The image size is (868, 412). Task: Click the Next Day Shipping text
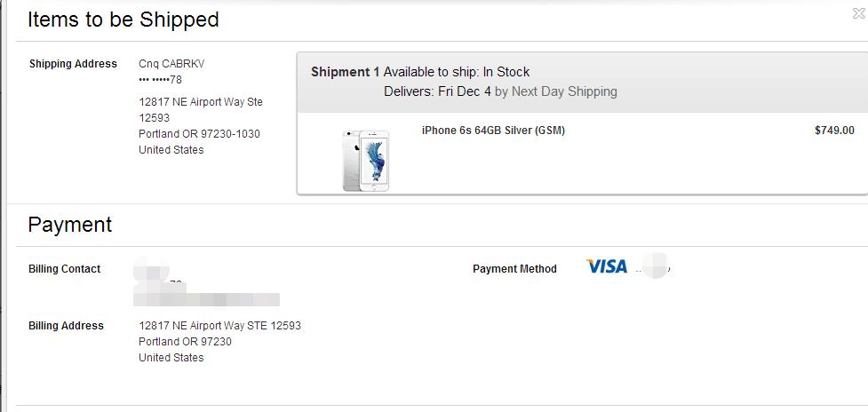[x=564, y=91]
